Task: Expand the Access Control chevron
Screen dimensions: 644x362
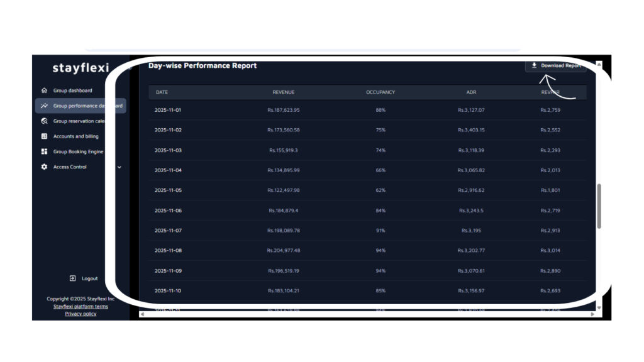Action: 119,167
